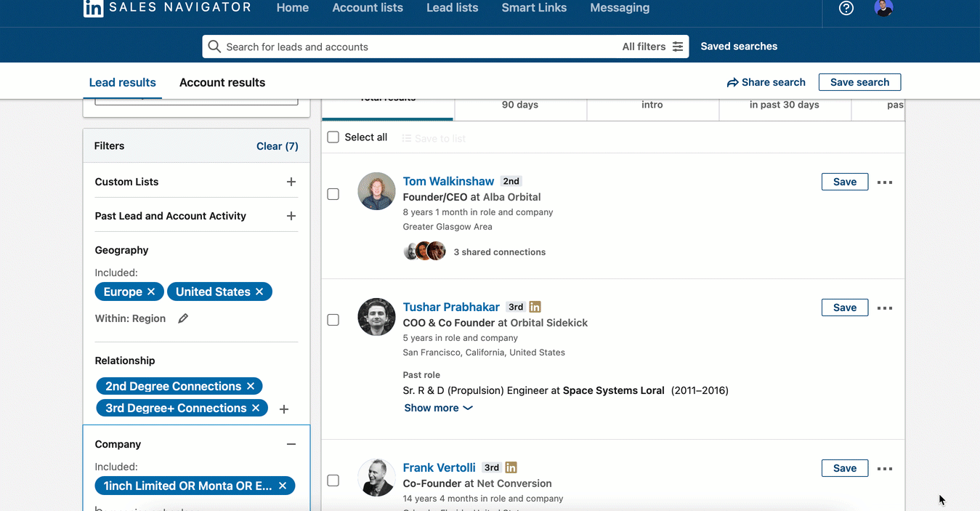
Task: Open the LinkedIn Sales Navigator logo
Action: tap(167, 8)
